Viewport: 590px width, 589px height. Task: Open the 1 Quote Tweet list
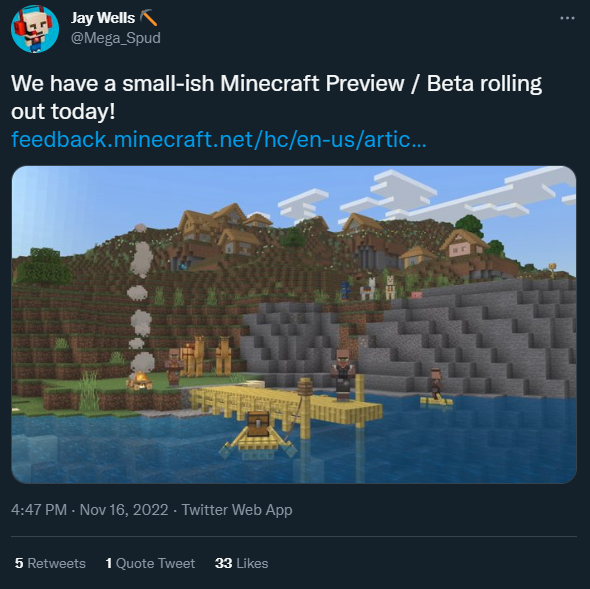150,563
